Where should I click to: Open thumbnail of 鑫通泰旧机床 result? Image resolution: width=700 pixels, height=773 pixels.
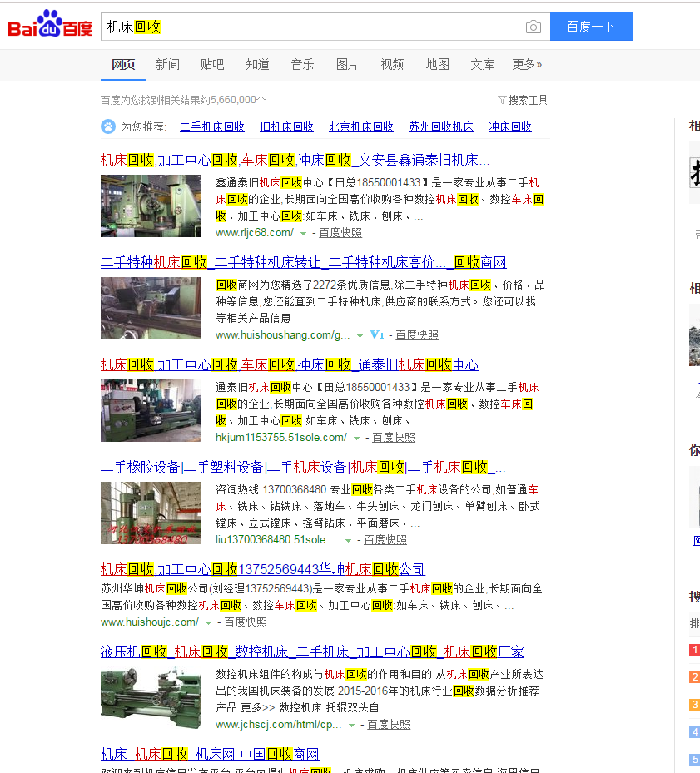click(x=151, y=206)
